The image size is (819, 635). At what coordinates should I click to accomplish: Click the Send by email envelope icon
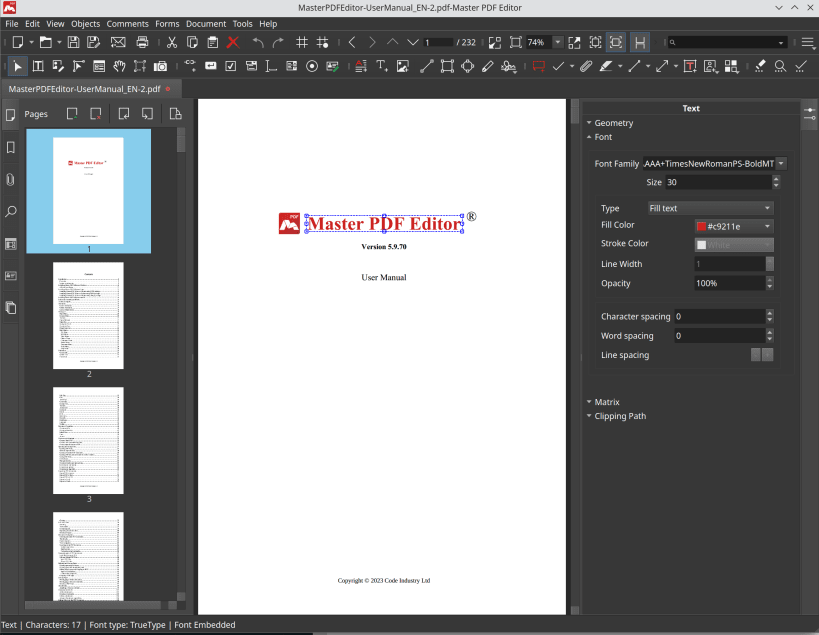click(118, 42)
